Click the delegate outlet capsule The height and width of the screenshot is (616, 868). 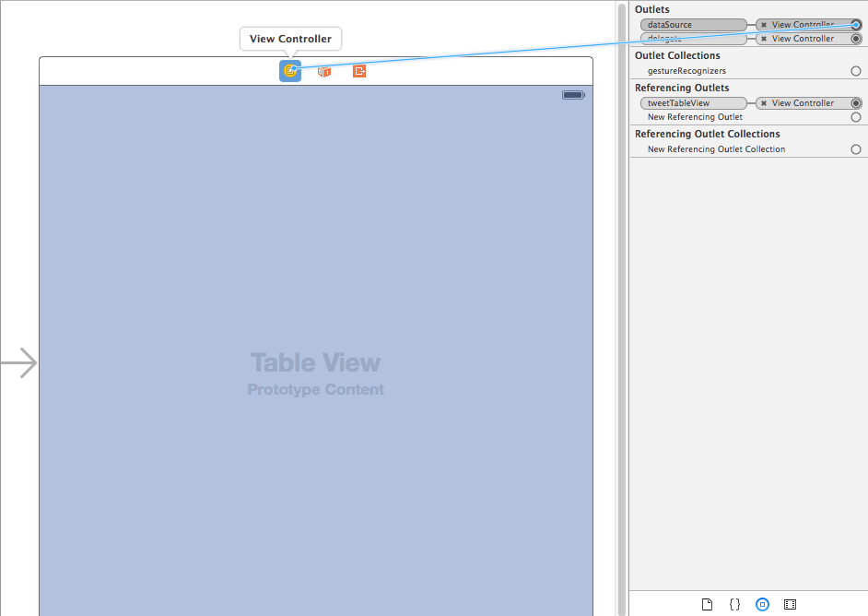693,38
